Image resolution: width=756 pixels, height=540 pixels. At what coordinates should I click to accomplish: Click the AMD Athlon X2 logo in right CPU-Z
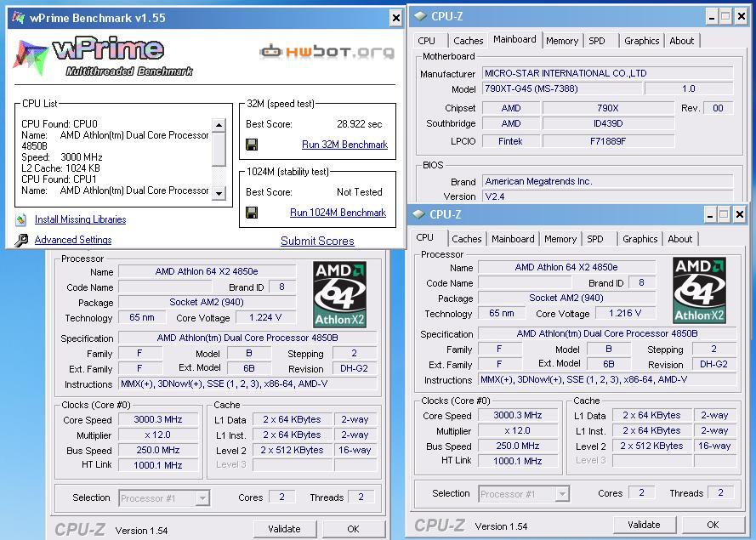point(699,290)
